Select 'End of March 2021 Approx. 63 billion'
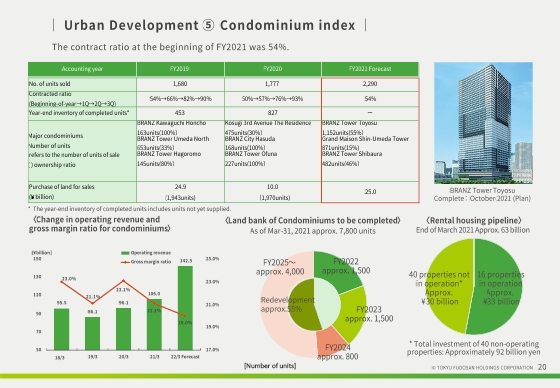The width and height of the screenshot is (560, 388). (x=473, y=230)
